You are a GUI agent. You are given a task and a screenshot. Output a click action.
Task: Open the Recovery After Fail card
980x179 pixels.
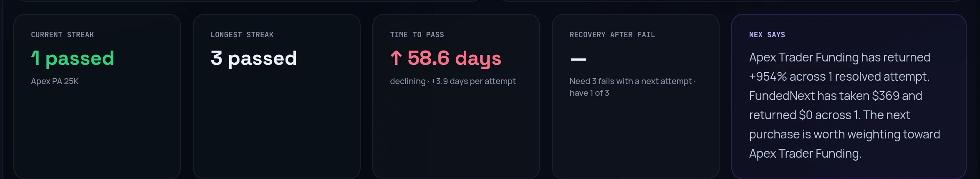tap(636, 97)
